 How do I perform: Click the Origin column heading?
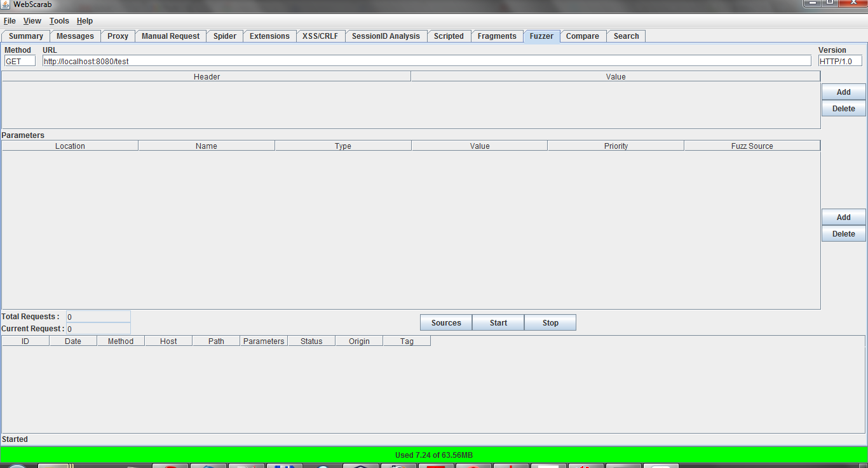click(359, 341)
